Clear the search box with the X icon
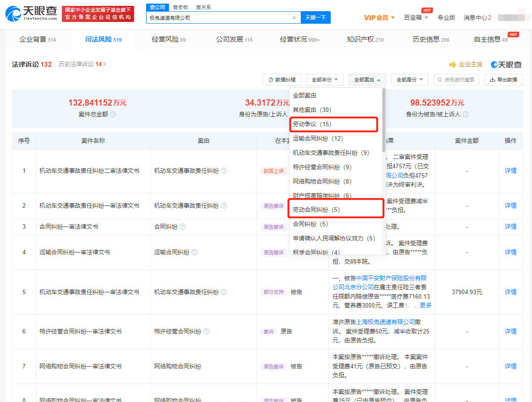Image resolution: width=532 pixels, height=402 pixels. 294,17
